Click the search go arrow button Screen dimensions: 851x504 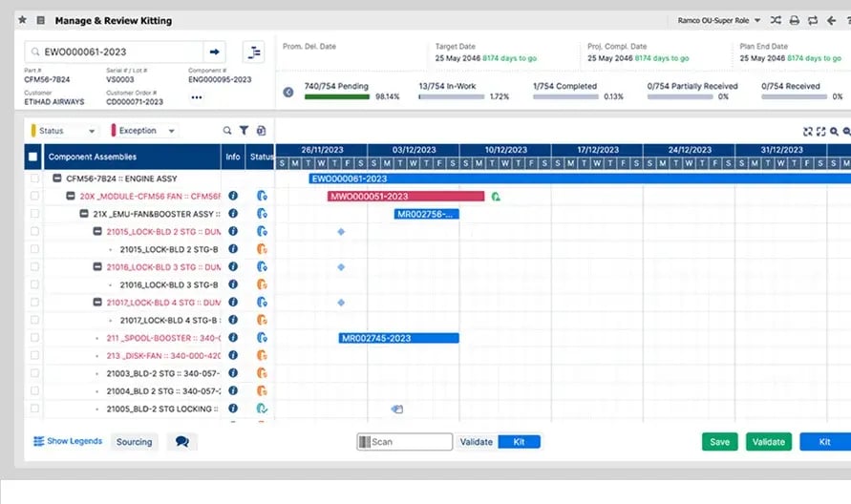click(215, 52)
